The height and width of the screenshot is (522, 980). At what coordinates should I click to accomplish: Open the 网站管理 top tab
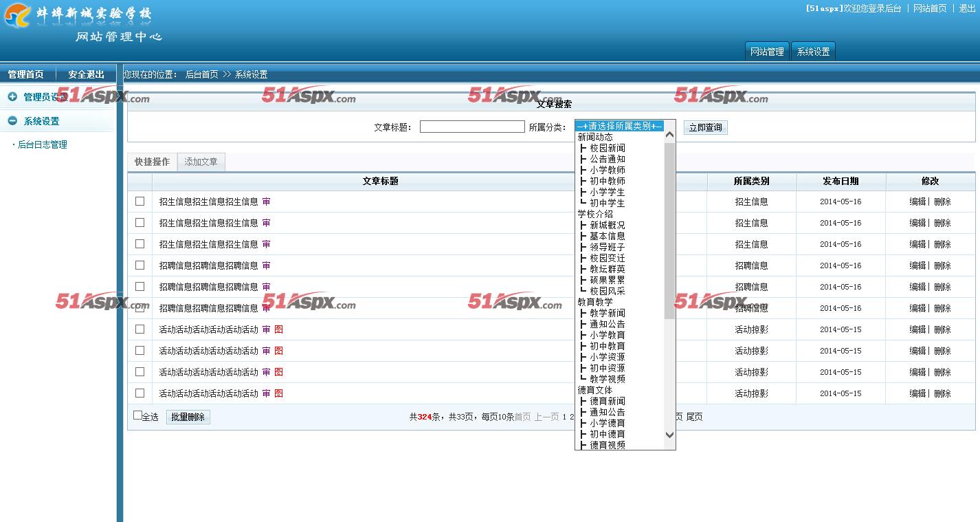[767, 52]
